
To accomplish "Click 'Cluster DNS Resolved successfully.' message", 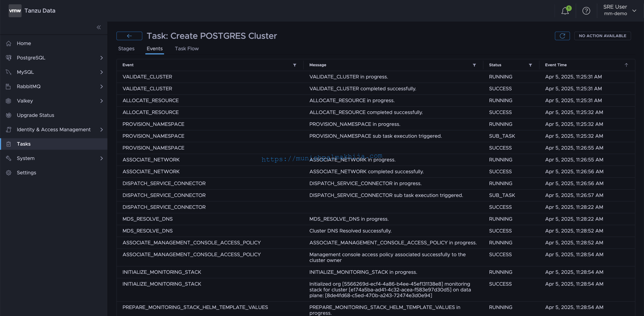I will [x=350, y=231].
